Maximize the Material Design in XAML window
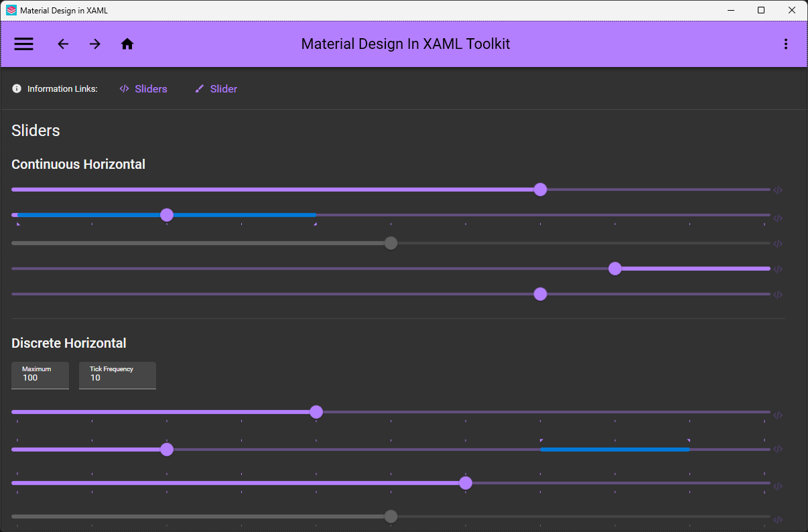Image resolution: width=808 pixels, height=532 pixels. tap(761, 10)
